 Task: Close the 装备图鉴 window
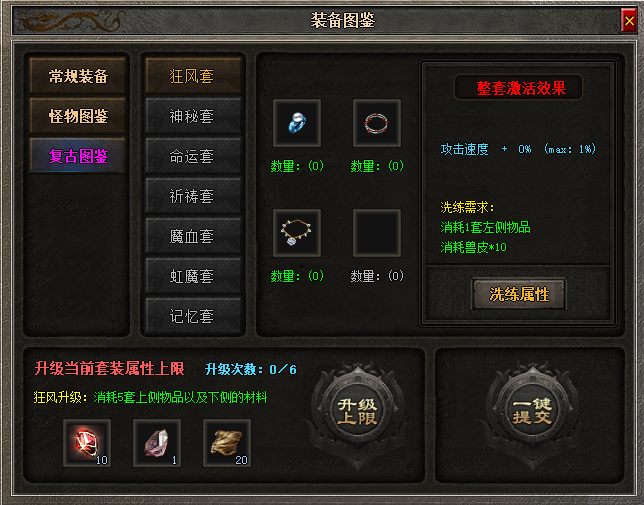629,20
